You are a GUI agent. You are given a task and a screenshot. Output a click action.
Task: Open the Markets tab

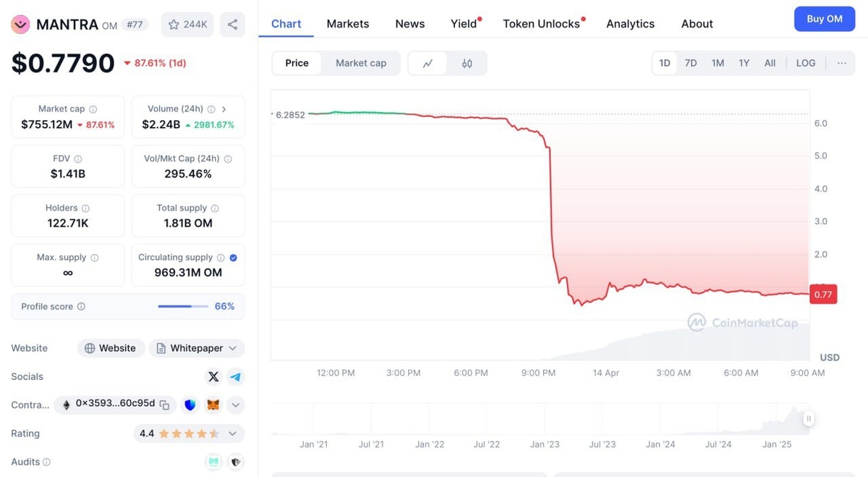coord(348,24)
